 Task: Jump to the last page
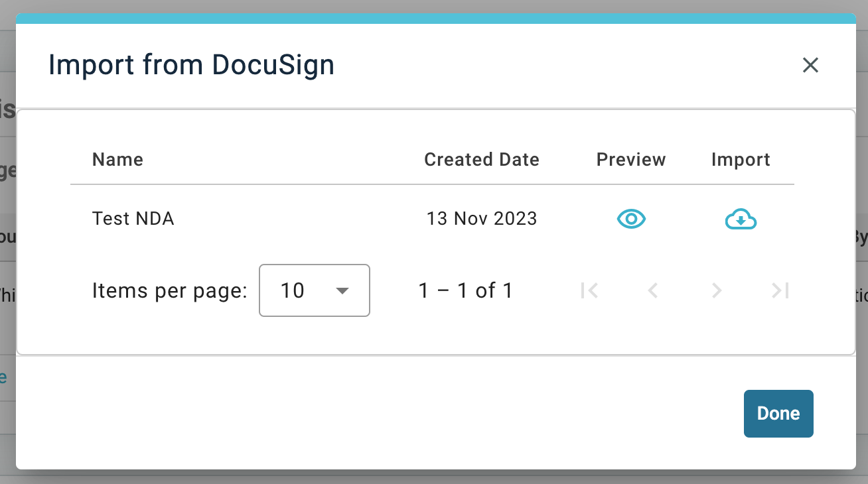coord(779,290)
